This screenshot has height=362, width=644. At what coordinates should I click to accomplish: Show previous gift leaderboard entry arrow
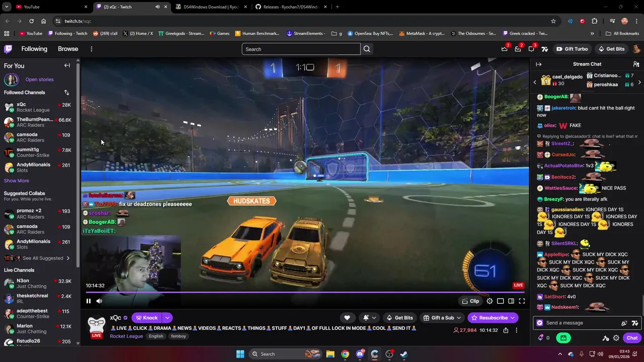click(535, 82)
